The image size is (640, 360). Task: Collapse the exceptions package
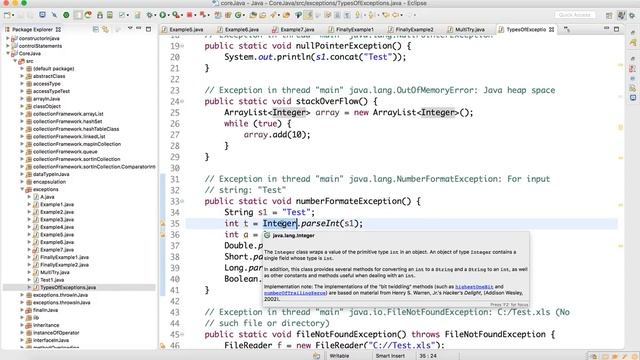click(22, 189)
